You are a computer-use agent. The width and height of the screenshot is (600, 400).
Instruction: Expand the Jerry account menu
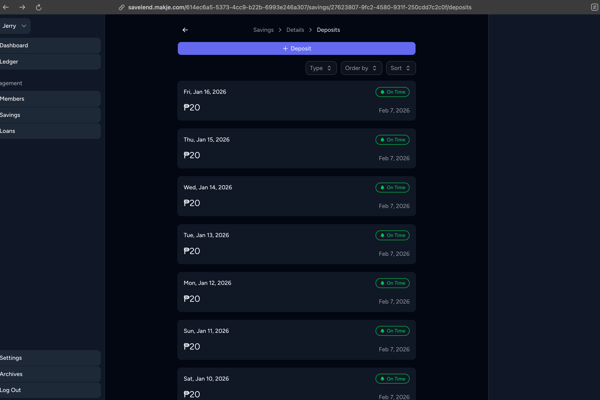15,26
